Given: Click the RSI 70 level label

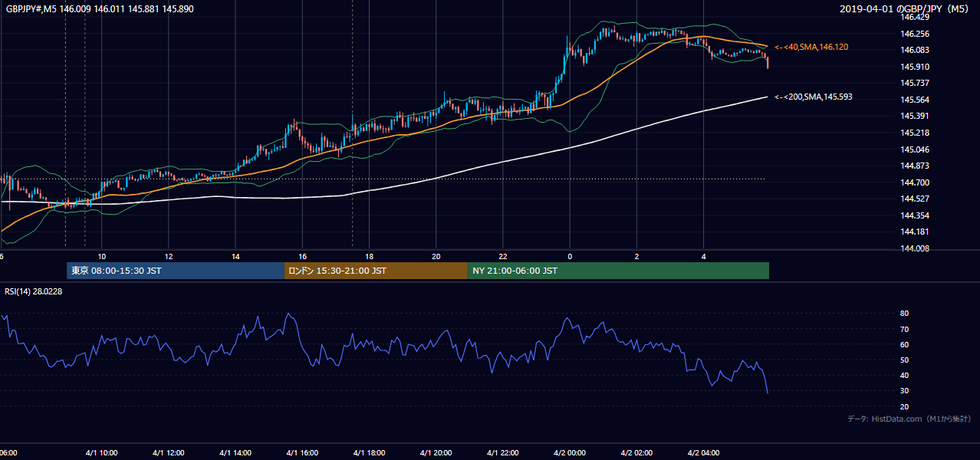Looking at the screenshot, I should [905, 329].
